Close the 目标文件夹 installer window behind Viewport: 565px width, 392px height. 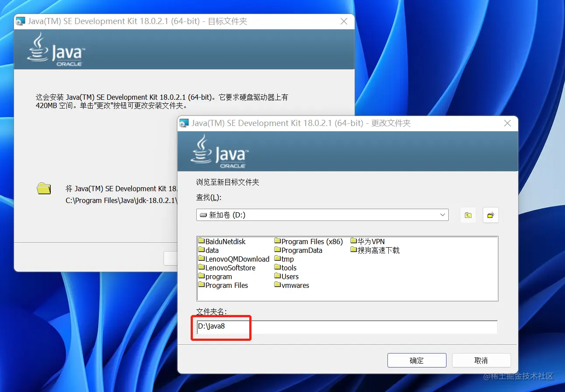point(344,21)
